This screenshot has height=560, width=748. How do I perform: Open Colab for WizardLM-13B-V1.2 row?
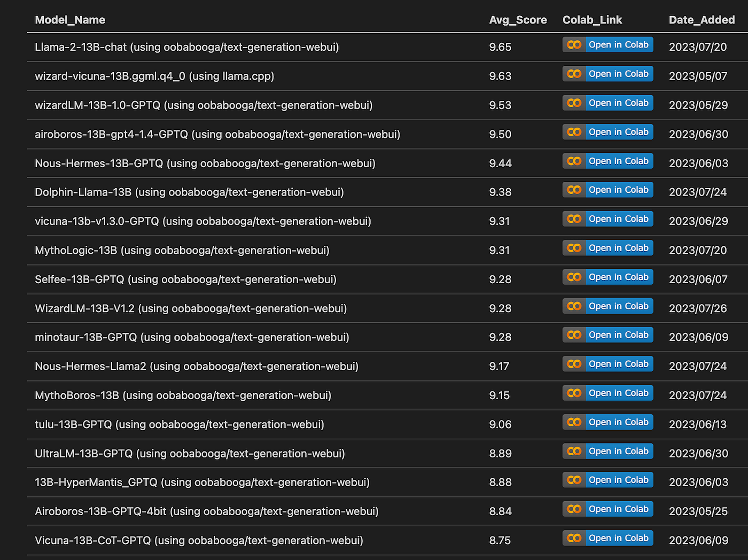(x=608, y=306)
